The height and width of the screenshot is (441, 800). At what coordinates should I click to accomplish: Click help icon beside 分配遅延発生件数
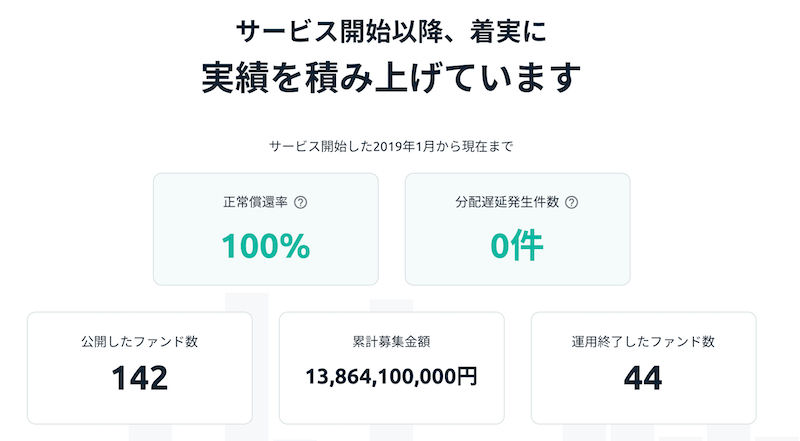(571, 203)
